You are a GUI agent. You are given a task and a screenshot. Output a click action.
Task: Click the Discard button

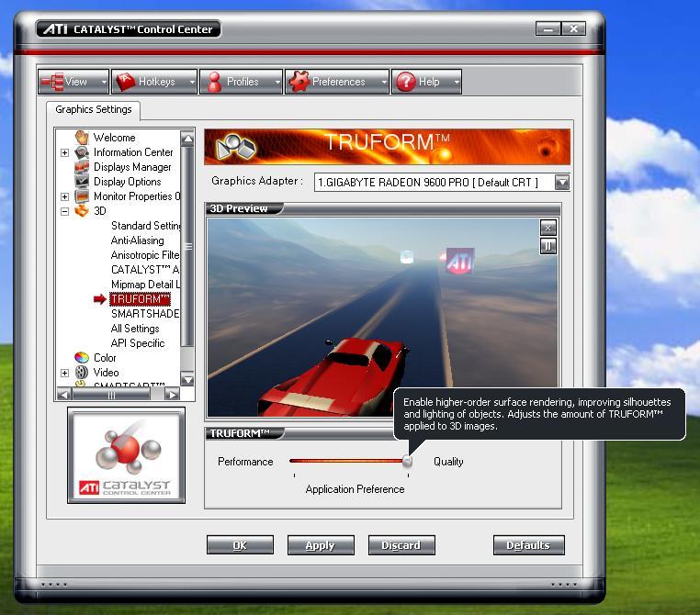[401, 545]
